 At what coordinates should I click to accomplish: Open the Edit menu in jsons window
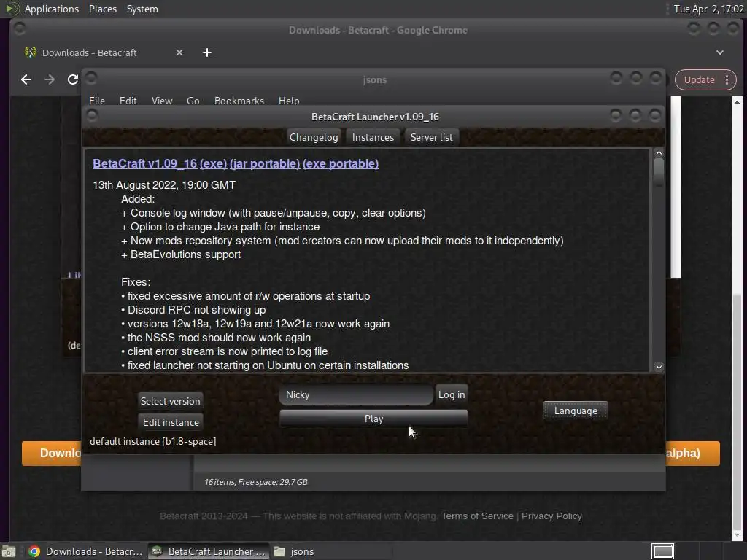(x=128, y=101)
